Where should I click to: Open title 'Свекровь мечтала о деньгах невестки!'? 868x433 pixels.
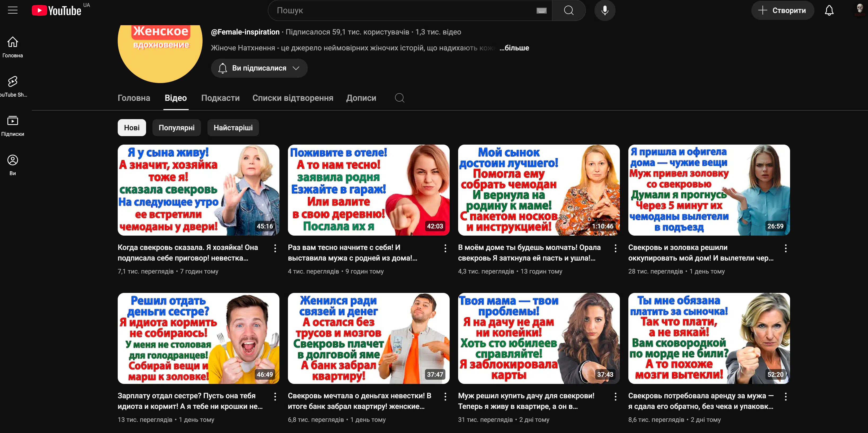click(x=360, y=401)
